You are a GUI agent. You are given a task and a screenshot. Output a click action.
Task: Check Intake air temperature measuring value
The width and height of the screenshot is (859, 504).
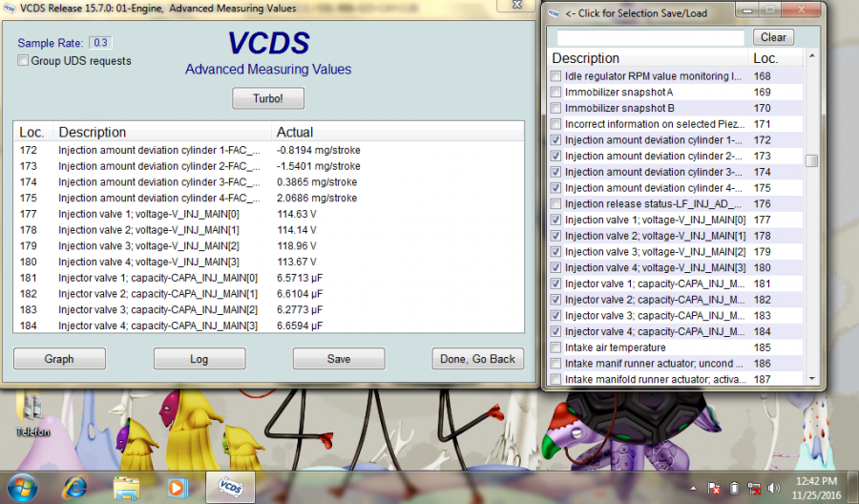pos(556,347)
